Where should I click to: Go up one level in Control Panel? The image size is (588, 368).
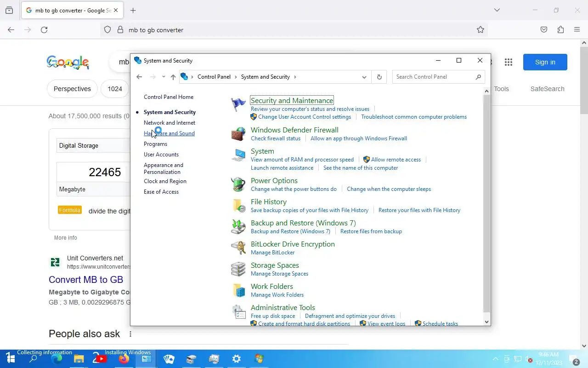[x=173, y=77]
